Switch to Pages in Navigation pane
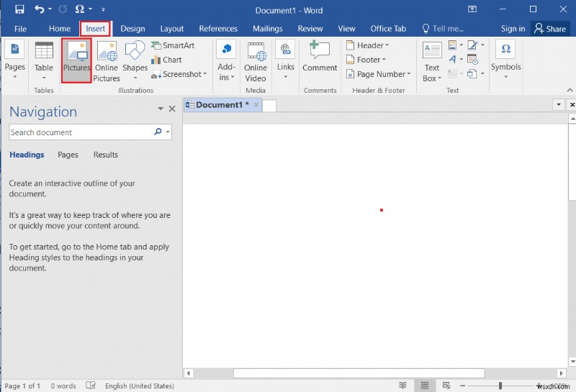The width and height of the screenshot is (576, 392). 68,155
